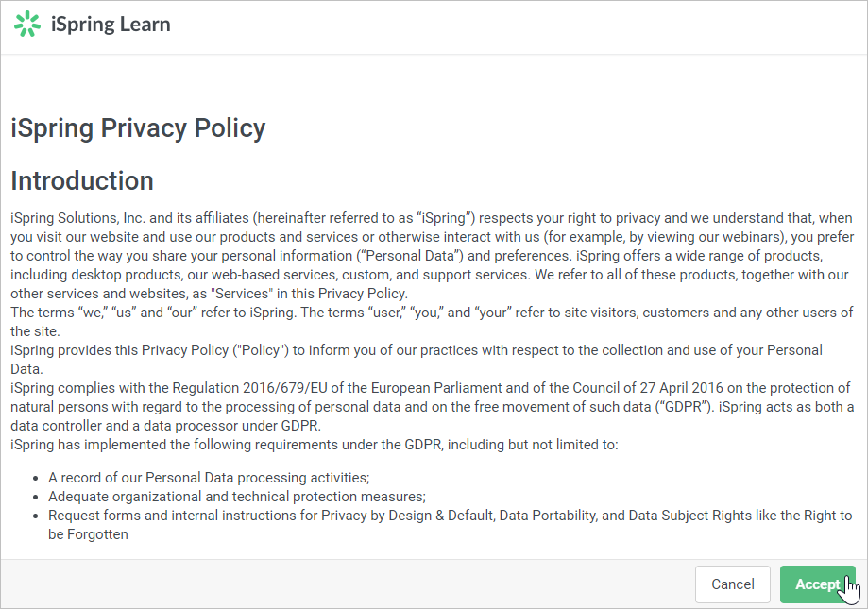Click paragraph starting 'iSpring complies with the Regulation 2016/679/EU'

(x=433, y=407)
